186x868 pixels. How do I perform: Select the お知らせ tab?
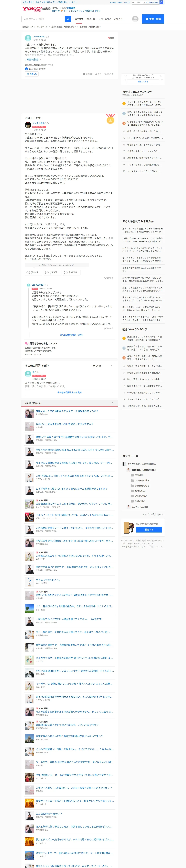point(118,19)
